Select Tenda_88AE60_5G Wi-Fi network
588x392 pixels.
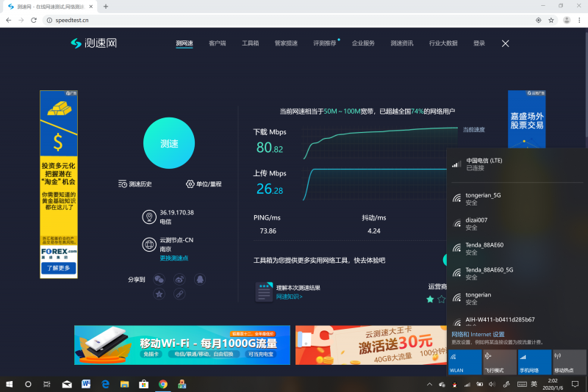pos(517,273)
